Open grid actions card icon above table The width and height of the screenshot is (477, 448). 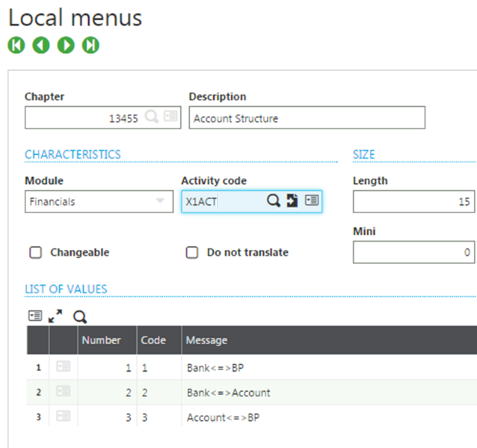pyautogui.click(x=35, y=316)
